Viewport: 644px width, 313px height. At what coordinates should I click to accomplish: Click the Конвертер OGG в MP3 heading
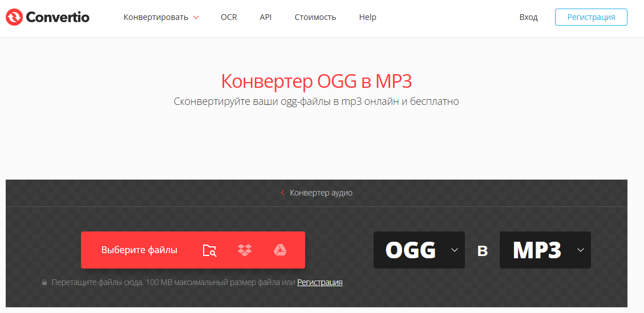coord(316,82)
